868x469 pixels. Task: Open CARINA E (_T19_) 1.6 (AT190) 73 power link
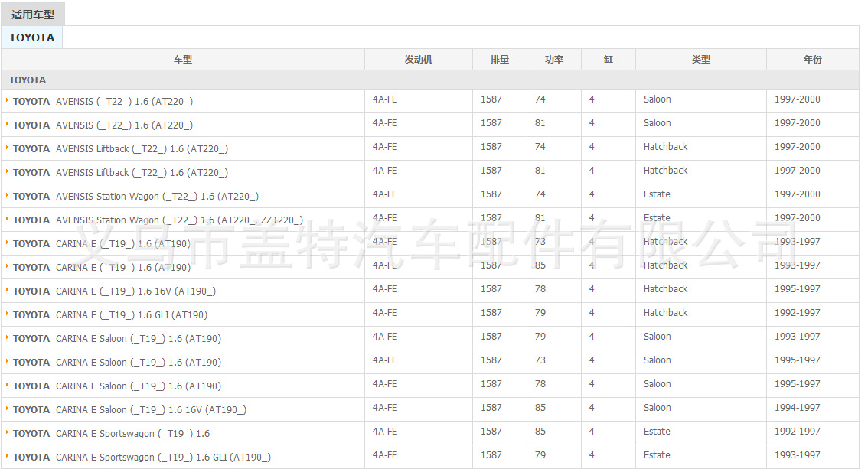[x=101, y=244]
